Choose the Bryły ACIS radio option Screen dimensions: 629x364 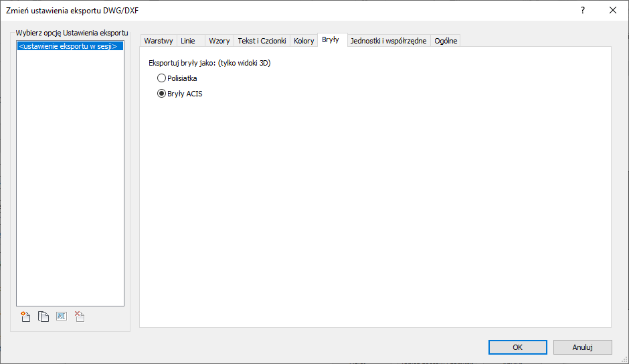pyautogui.click(x=161, y=94)
